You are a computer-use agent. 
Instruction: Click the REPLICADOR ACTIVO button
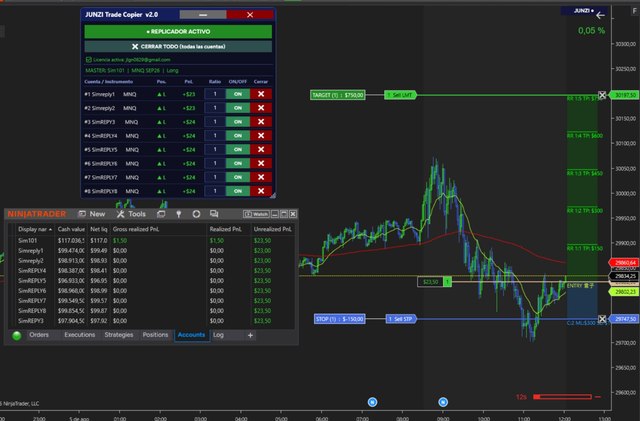coord(178,31)
